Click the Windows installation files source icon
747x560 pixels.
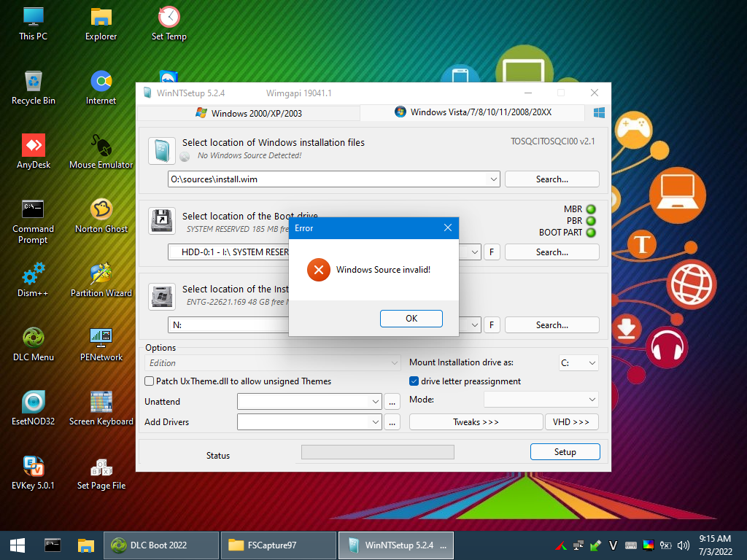click(x=162, y=150)
